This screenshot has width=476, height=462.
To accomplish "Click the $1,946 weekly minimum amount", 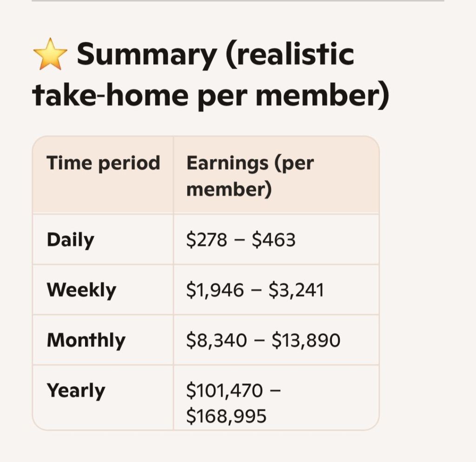I will coord(215,290).
